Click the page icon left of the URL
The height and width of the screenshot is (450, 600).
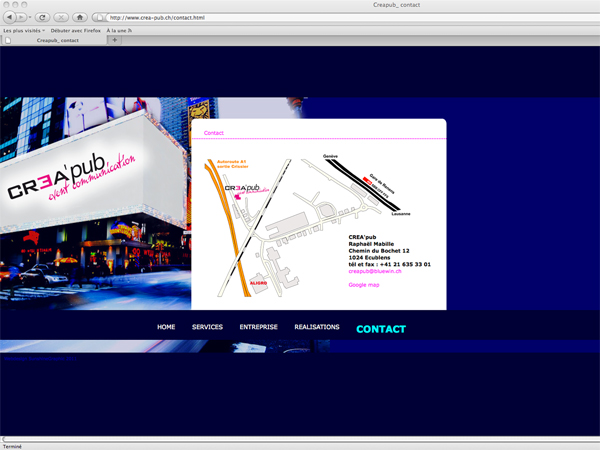pyautogui.click(x=99, y=18)
